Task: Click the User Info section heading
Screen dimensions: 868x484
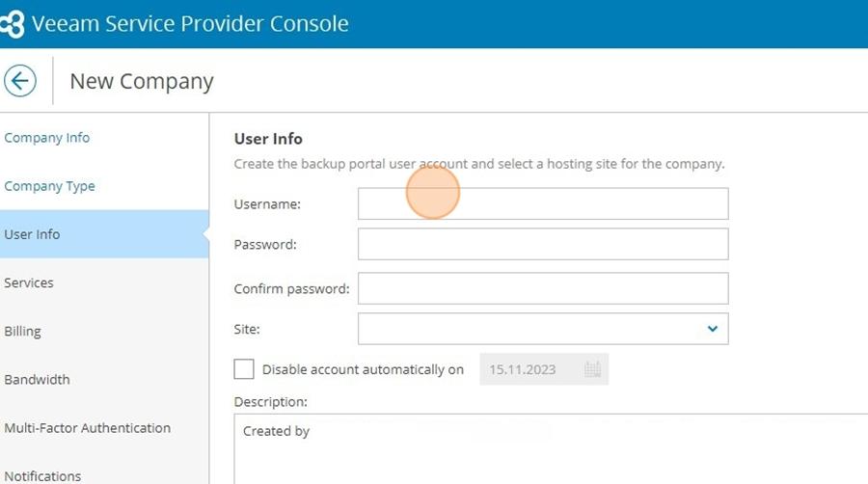Action: tap(268, 138)
